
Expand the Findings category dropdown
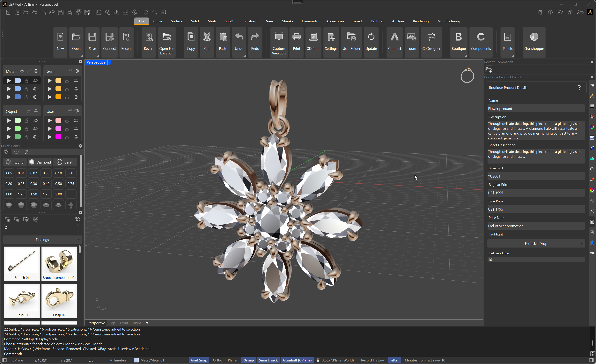pyautogui.click(x=42, y=240)
